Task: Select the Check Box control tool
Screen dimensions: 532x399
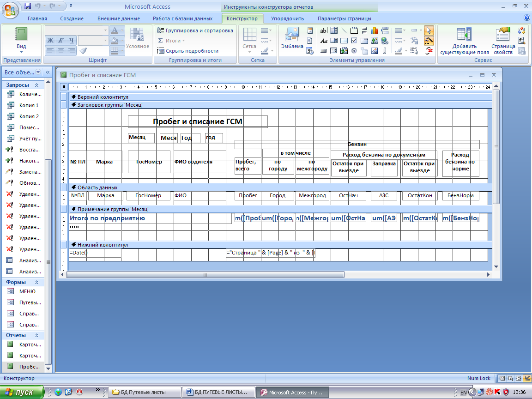Action: pos(354,41)
